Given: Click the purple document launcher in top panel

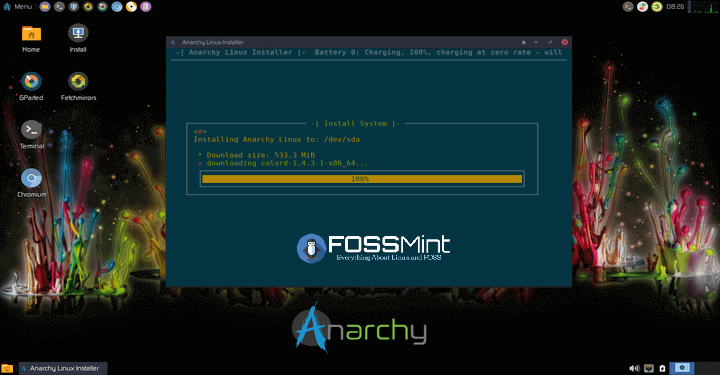Looking at the screenshot, I should [x=146, y=6].
